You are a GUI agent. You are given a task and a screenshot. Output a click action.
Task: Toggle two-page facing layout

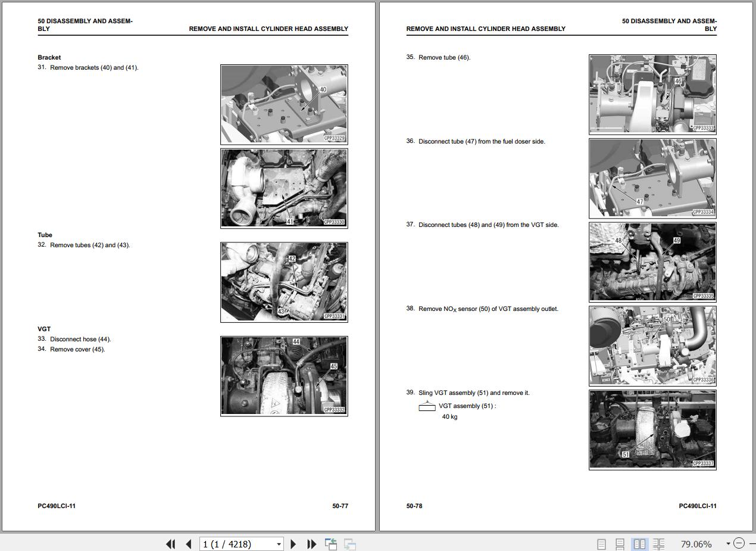639,544
